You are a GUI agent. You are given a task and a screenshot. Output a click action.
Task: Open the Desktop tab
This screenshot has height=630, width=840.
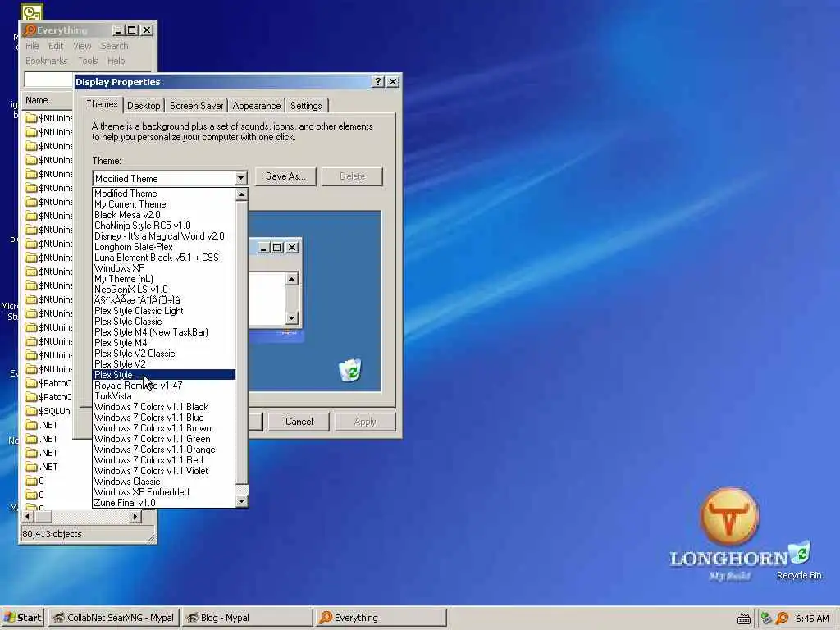click(x=144, y=106)
